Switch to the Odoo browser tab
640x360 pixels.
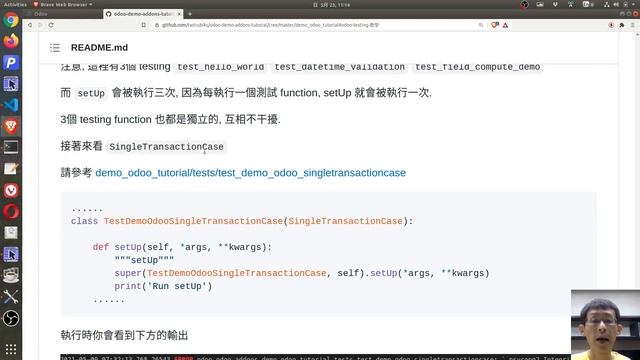(x=63, y=14)
